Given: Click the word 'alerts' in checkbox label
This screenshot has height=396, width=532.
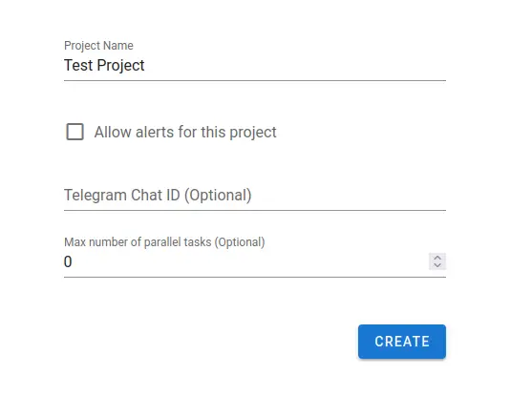Looking at the screenshot, I should point(155,132).
